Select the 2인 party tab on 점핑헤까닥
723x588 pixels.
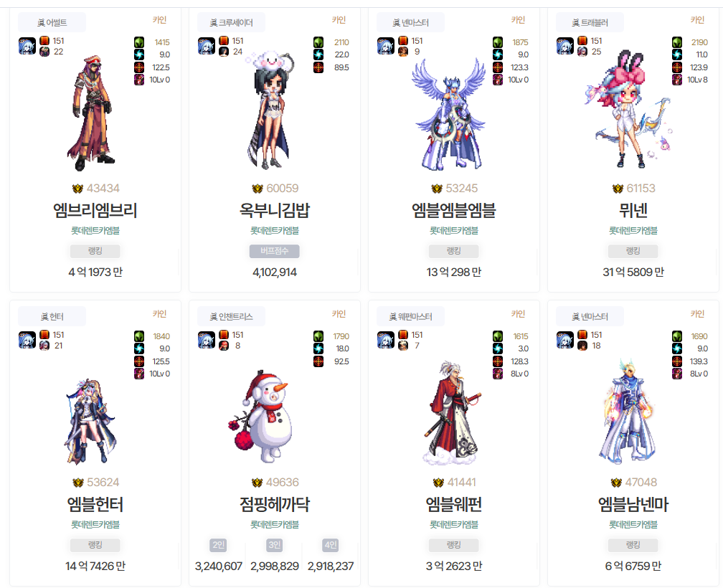(x=218, y=545)
